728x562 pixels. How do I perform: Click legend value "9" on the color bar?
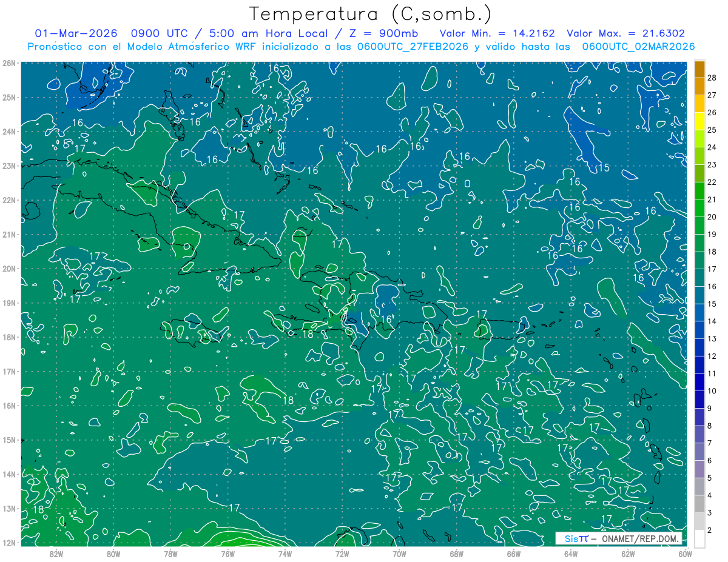point(710,409)
